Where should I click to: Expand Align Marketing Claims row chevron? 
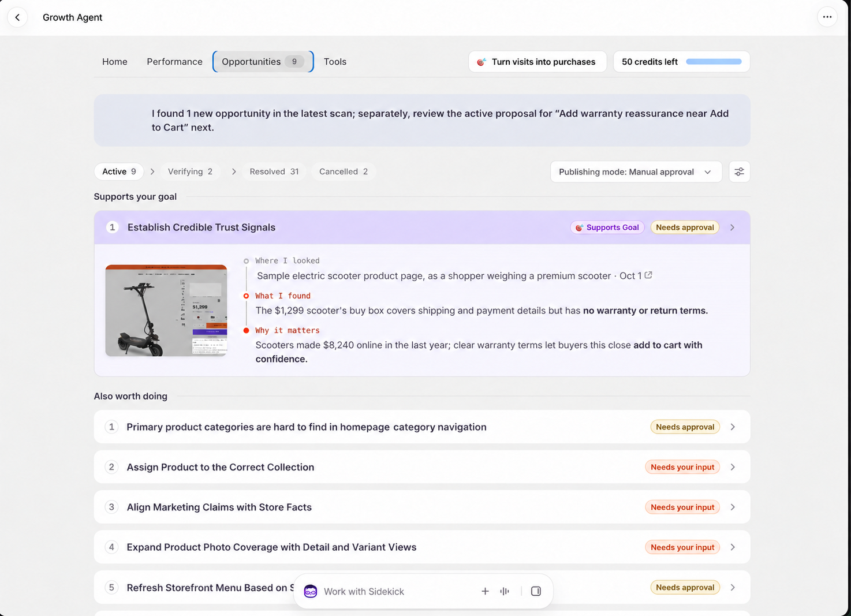[x=733, y=507]
